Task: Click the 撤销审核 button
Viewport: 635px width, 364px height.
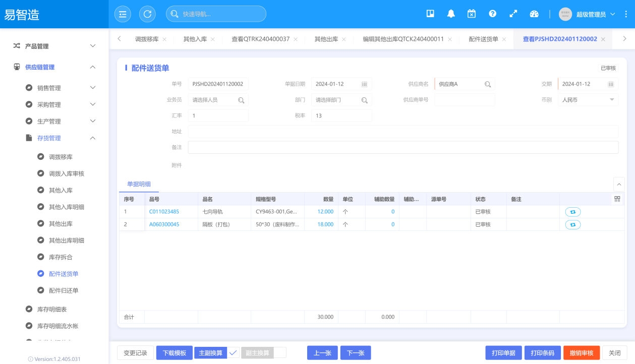Action: 582,353
